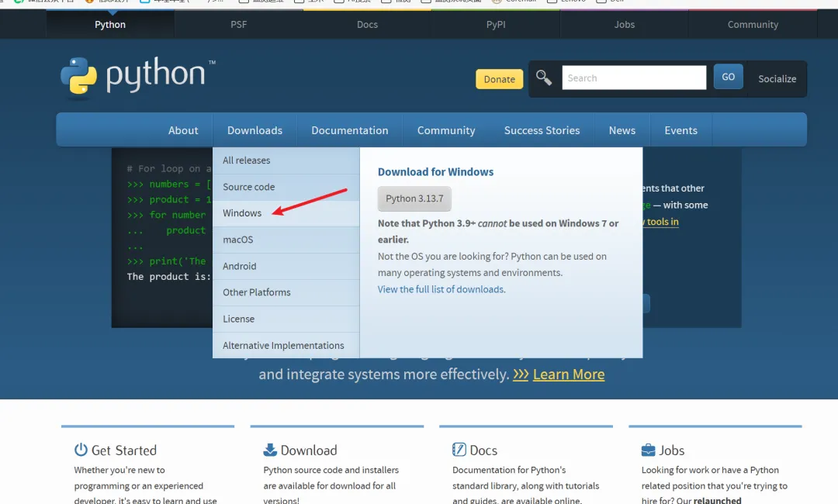
Task: Open the Success Stories menu
Action: pyautogui.click(x=542, y=130)
